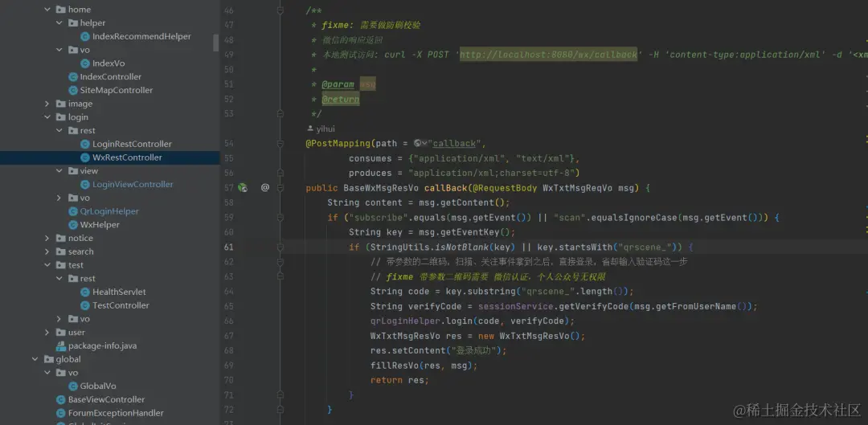Click the qrLoginHelper field in line 66
Image resolution: width=868 pixels, height=425 pixels.
(x=405, y=321)
